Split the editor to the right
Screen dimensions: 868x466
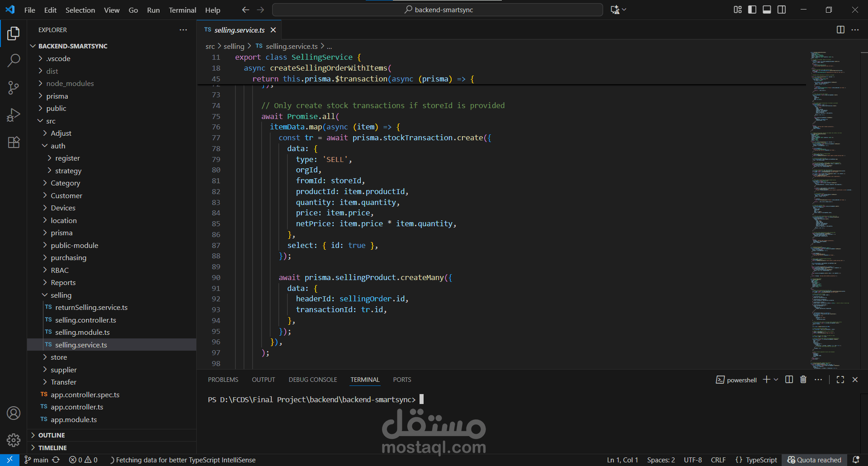[840, 30]
